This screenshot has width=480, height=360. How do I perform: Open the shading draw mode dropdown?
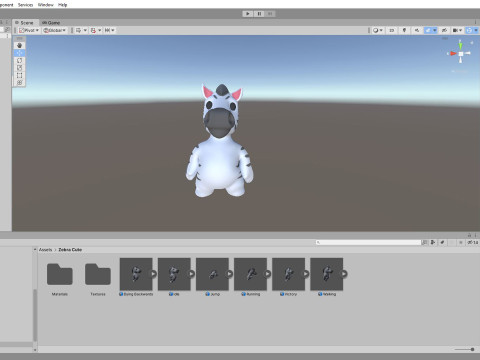click(x=378, y=30)
